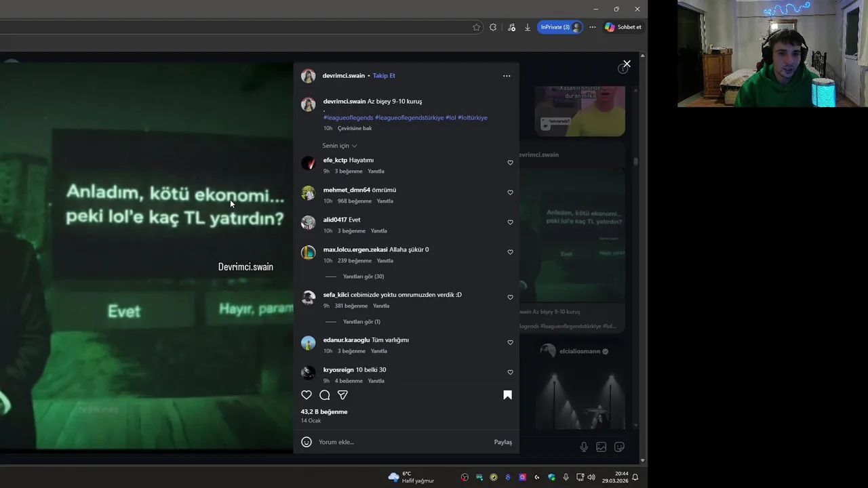The image size is (868, 488).
Task: Open the #lol hashtag
Action: [x=451, y=118]
